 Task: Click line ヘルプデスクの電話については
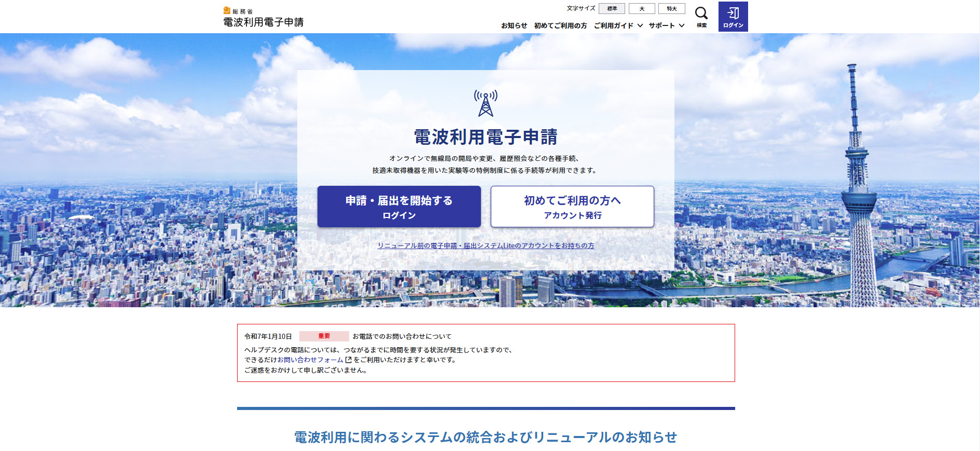[x=379, y=350]
